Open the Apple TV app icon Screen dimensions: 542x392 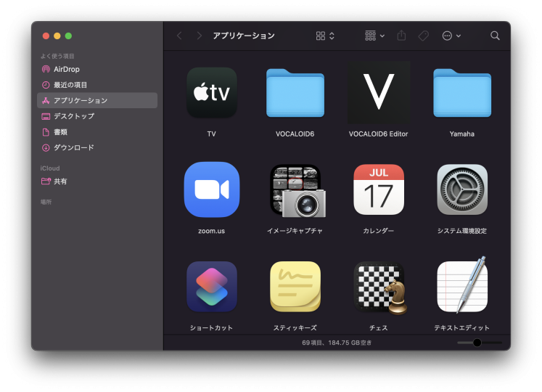pyautogui.click(x=212, y=92)
